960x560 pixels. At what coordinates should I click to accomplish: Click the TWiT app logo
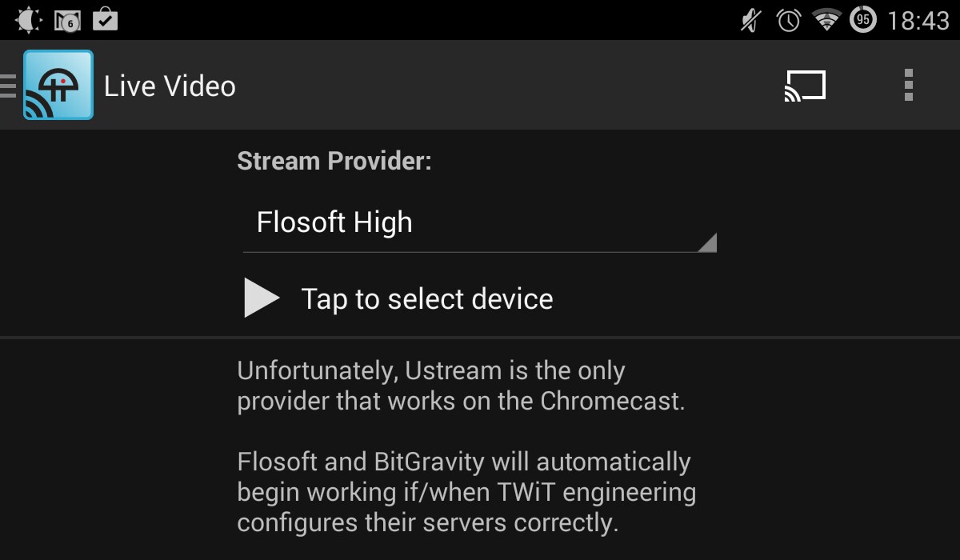coord(58,85)
